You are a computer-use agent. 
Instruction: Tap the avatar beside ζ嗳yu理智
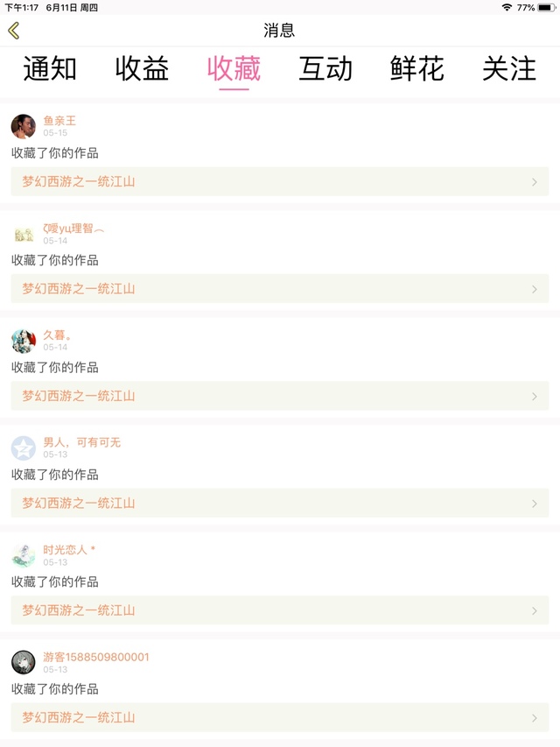24,234
